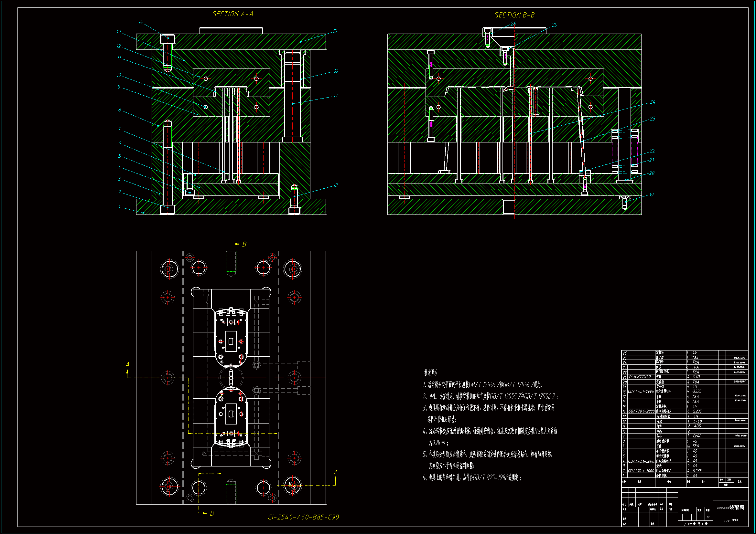
Task: Click callout number 8 on left side
Action: pyautogui.click(x=120, y=110)
